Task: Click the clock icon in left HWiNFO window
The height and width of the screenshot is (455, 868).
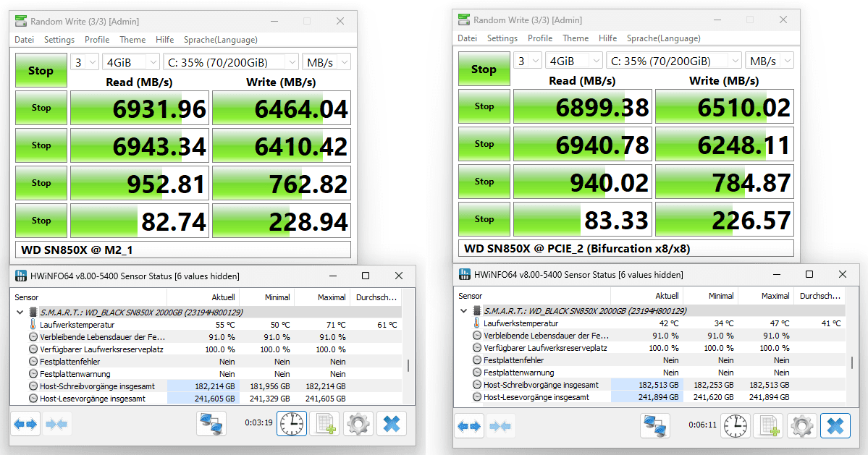Action: [x=292, y=424]
